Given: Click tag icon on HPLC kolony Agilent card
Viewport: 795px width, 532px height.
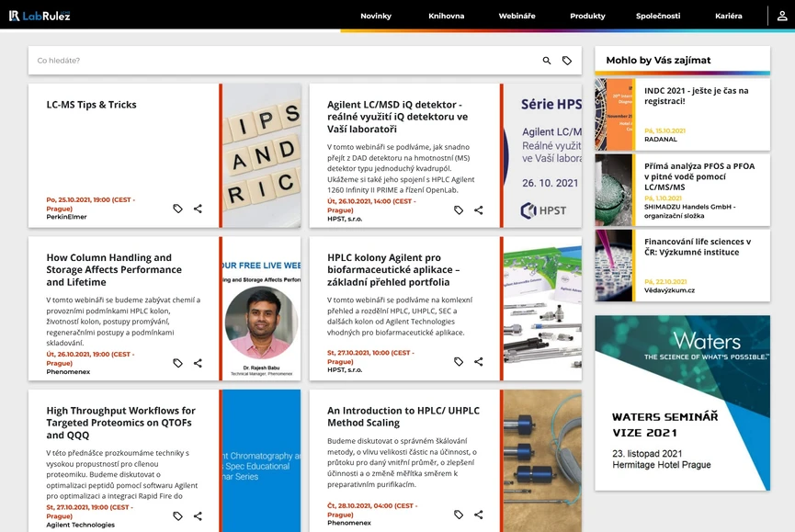Looking at the screenshot, I should point(459,362).
